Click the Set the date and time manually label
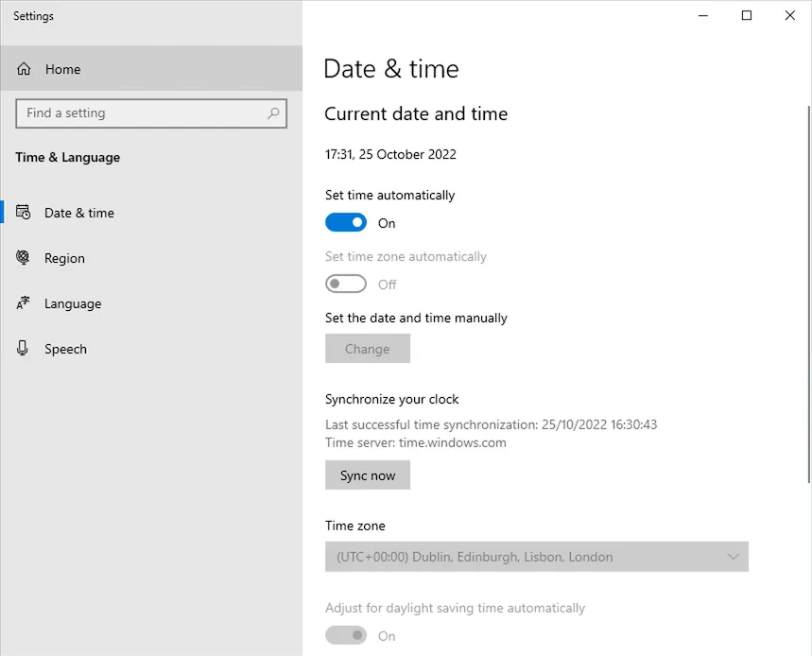Image resolution: width=812 pixels, height=656 pixels. point(416,318)
